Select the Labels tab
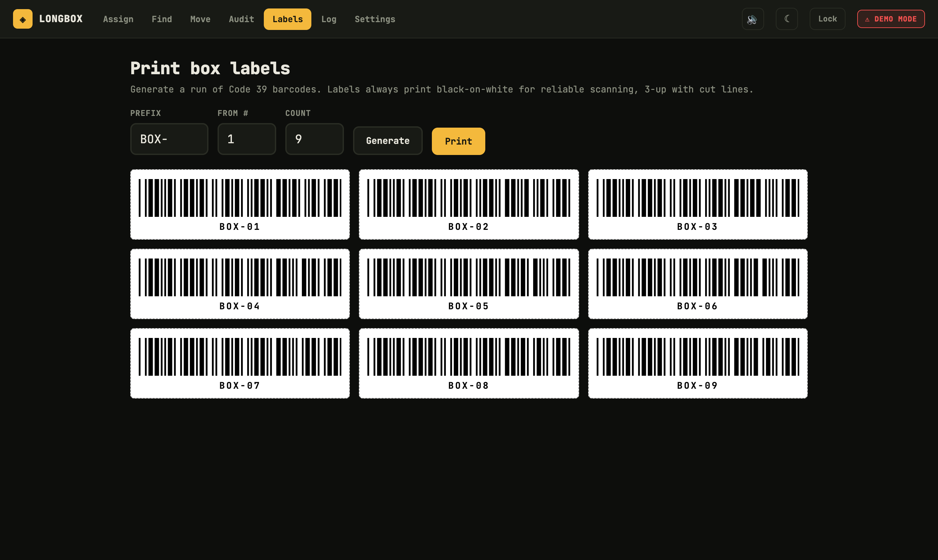The width and height of the screenshot is (938, 560). (x=288, y=19)
